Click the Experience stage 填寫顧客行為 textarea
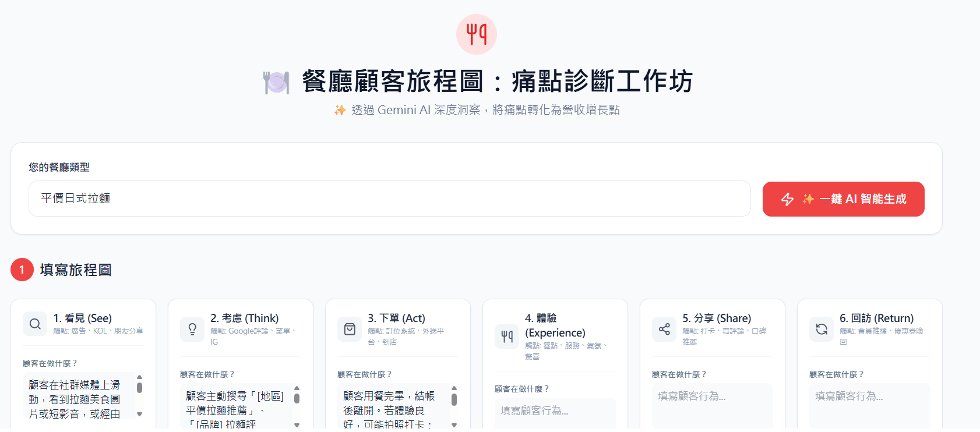This screenshot has width=980, height=432. [555, 415]
